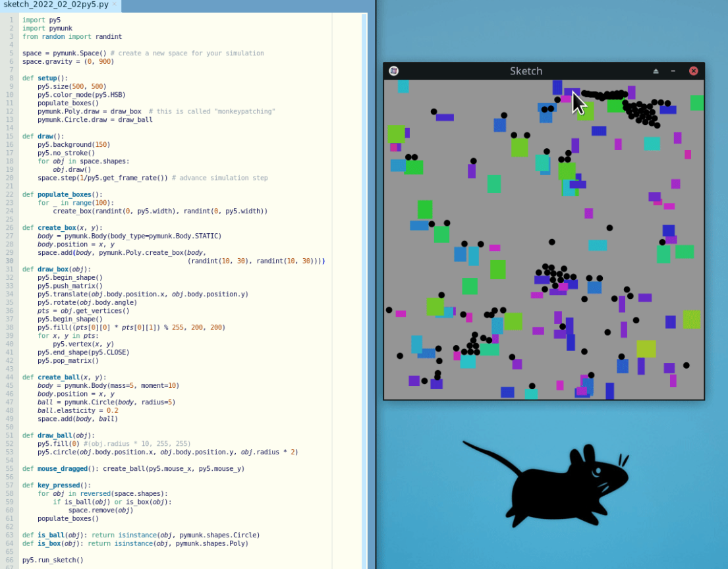Click the Sketch window title text
The width and height of the screenshot is (728, 569).
(x=526, y=71)
